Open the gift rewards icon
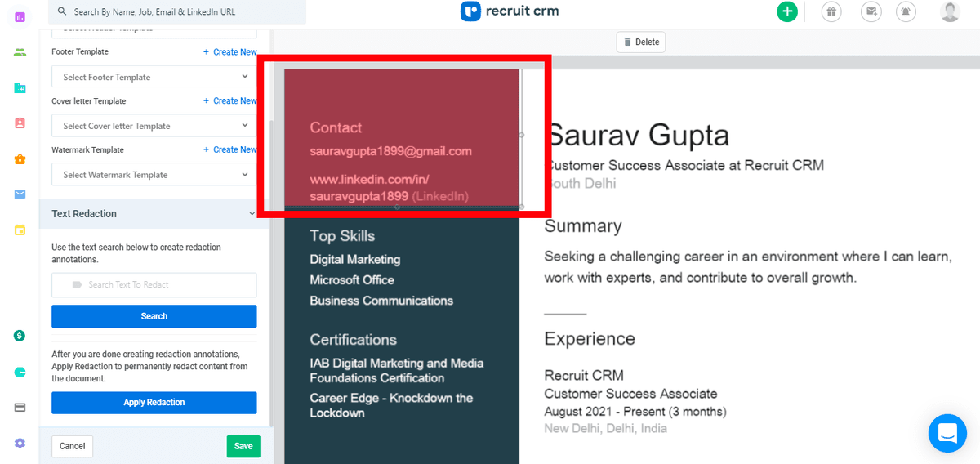Viewport: 980px width, 464px height. coord(831,11)
